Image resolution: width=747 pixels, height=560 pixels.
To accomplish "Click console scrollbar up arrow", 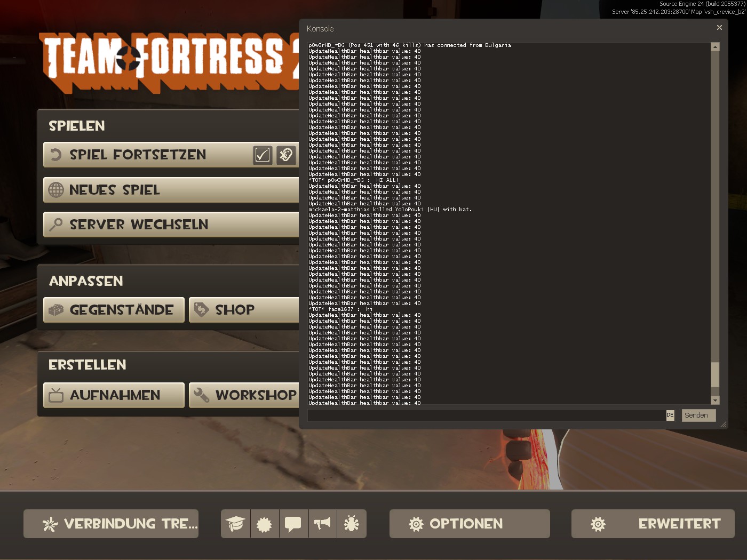I will point(715,47).
